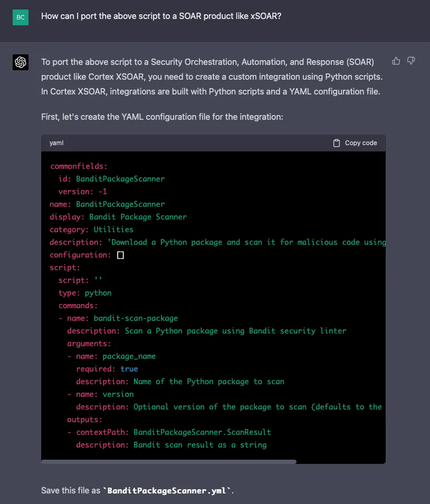This screenshot has width=430, height=504.
Task: Click the thumbs down feedback icon
Action: point(411,61)
